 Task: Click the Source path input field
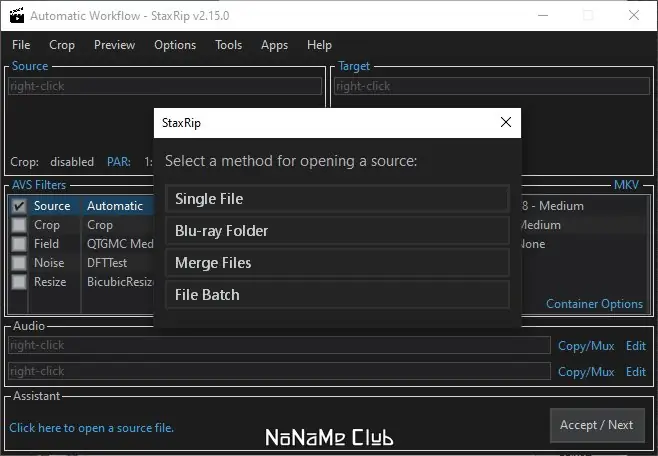165,86
